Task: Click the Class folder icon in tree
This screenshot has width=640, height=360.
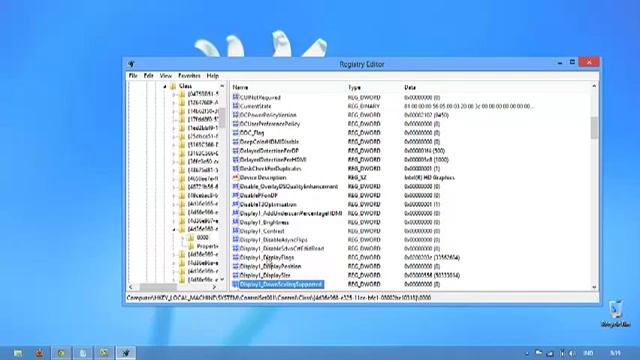Action: coord(173,86)
